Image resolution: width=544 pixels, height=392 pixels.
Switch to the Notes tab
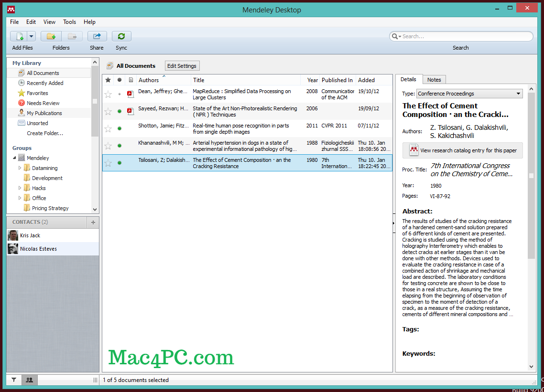pyautogui.click(x=434, y=80)
